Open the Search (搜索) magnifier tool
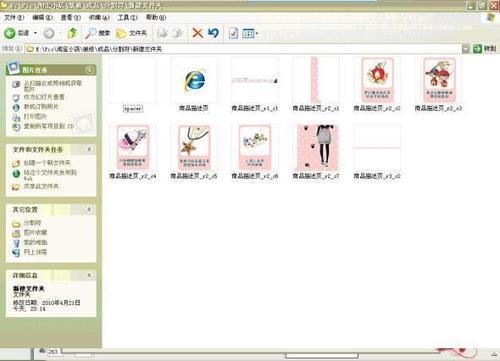This screenshot has width=500, height=361. click(97, 33)
